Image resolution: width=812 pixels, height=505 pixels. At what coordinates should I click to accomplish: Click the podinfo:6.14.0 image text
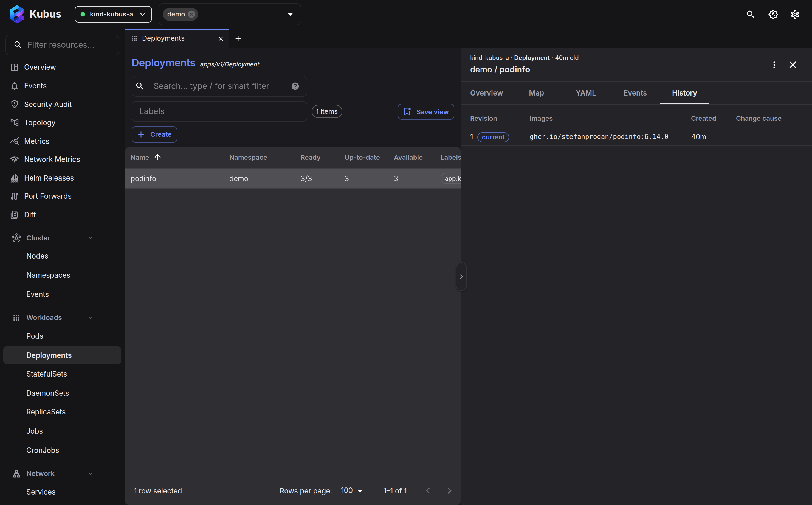pyautogui.click(x=599, y=137)
